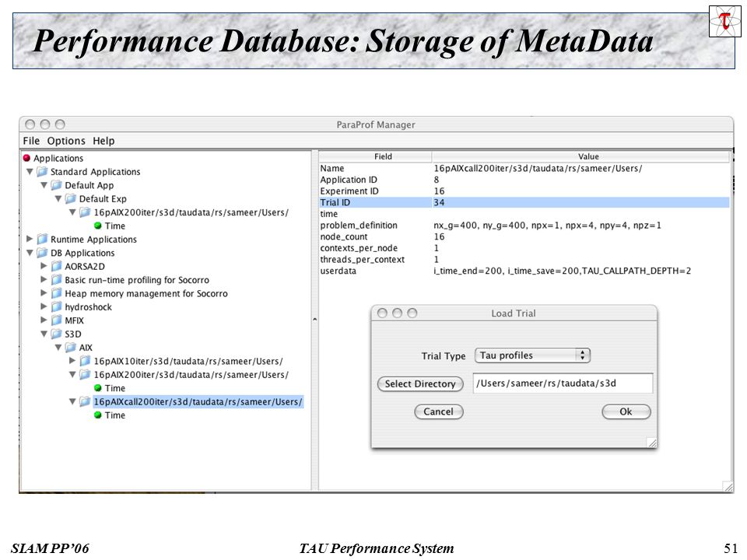Click the node_count field row
The width and height of the screenshot is (747, 560).
tap(524, 236)
